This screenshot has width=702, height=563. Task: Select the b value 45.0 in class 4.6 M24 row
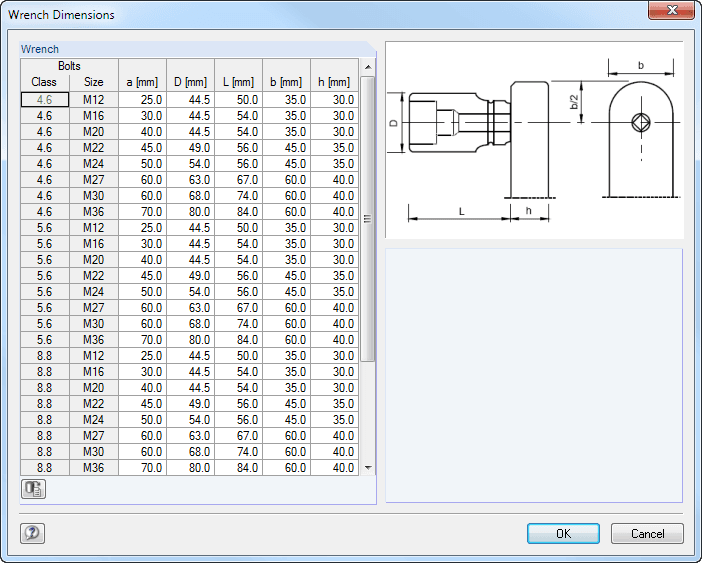[x=287, y=164]
